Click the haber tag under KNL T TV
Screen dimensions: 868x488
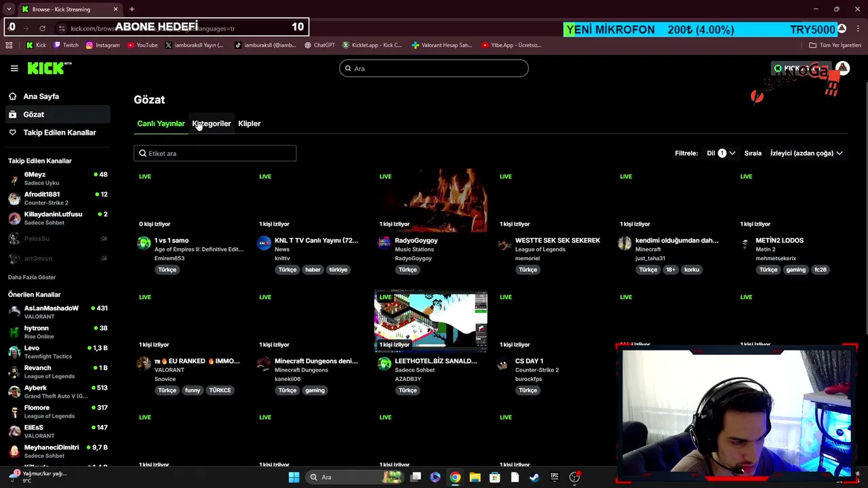tap(313, 270)
